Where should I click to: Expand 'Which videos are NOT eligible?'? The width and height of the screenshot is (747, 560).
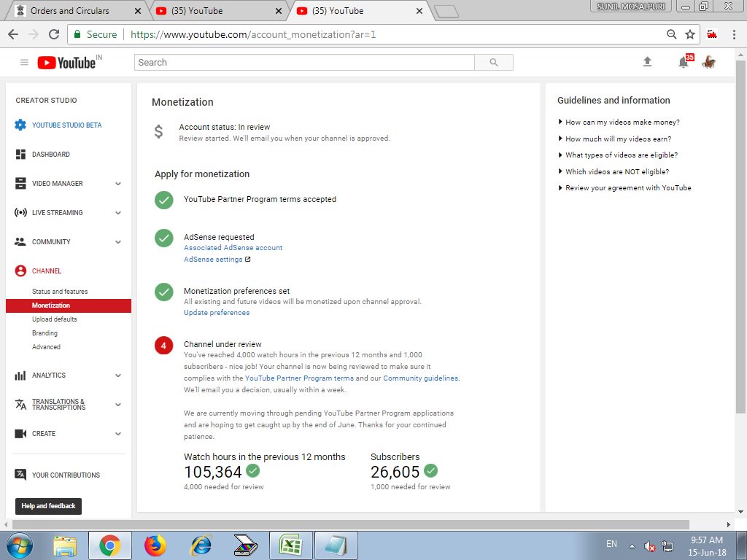pyautogui.click(x=614, y=171)
